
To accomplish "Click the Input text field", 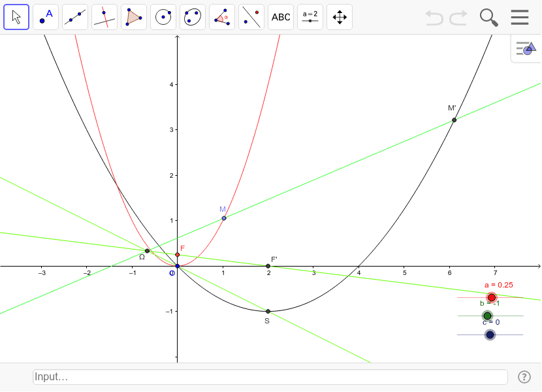I will 270,377.
